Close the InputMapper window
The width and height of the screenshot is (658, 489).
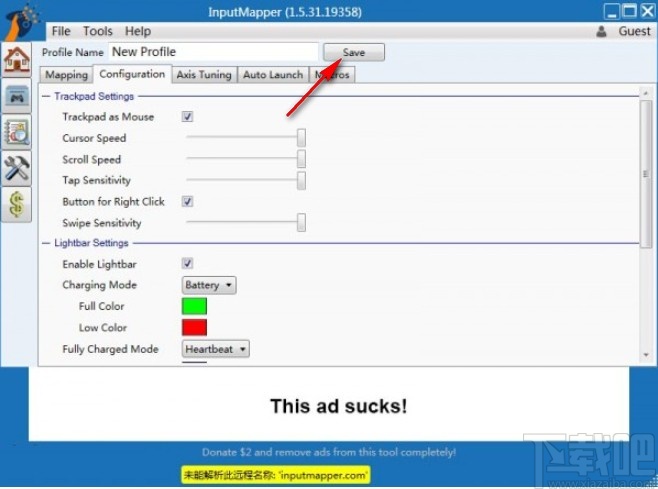(x=648, y=11)
